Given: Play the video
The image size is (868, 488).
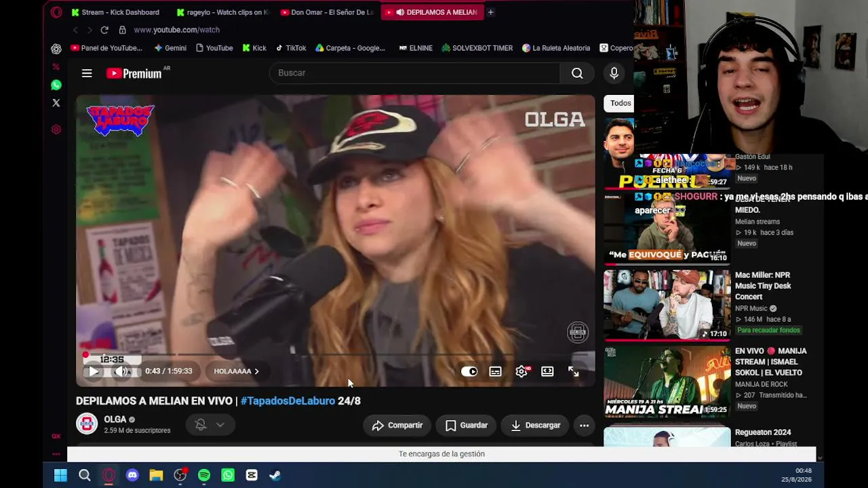Looking at the screenshot, I should click(94, 371).
